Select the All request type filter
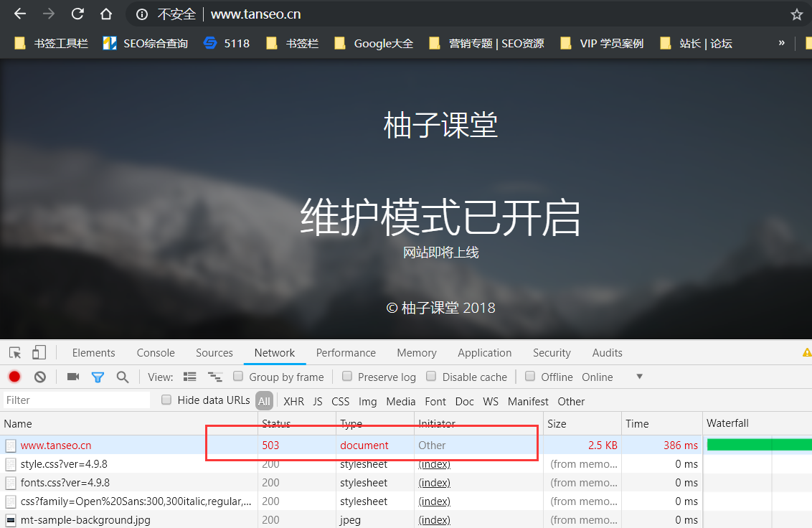 point(264,401)
